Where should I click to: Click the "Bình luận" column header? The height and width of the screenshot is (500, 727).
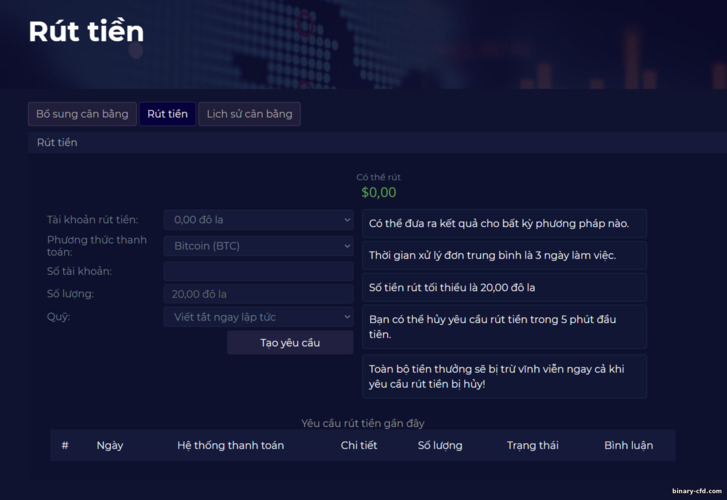pyautogui.click(x=628, y=445)
